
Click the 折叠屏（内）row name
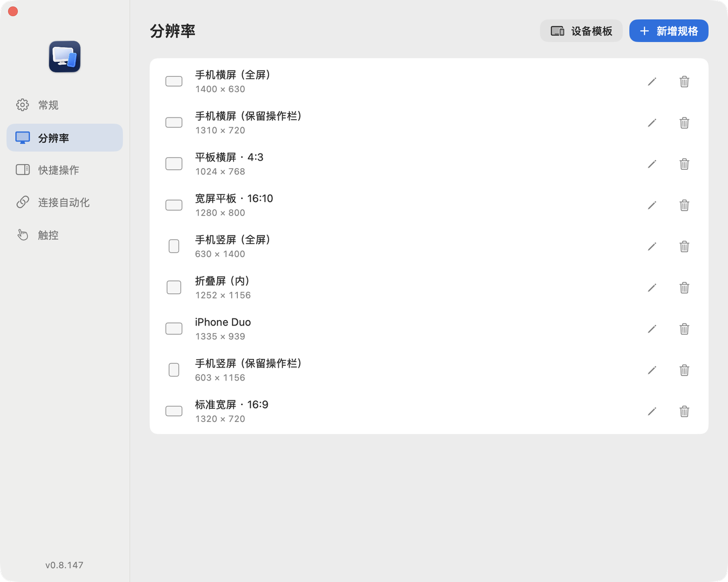coord(223,281)
